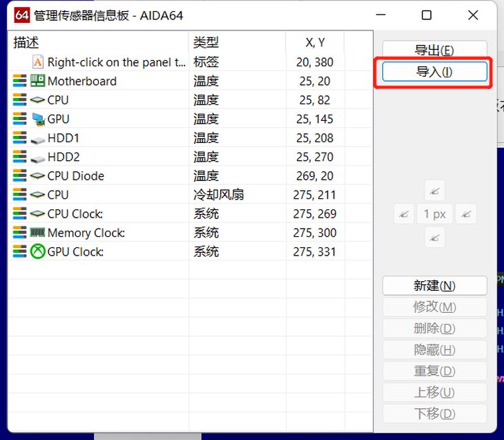The height and width of the screenshot is (440, 504).
Task: Select the 'Memory Clock:' row label
Action: point(86,233)
